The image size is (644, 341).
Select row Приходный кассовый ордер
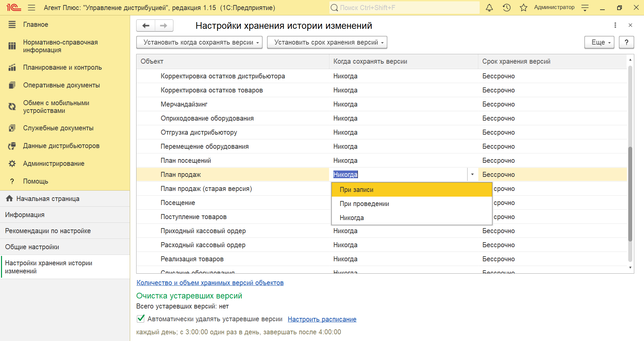(x=382, y=231)
